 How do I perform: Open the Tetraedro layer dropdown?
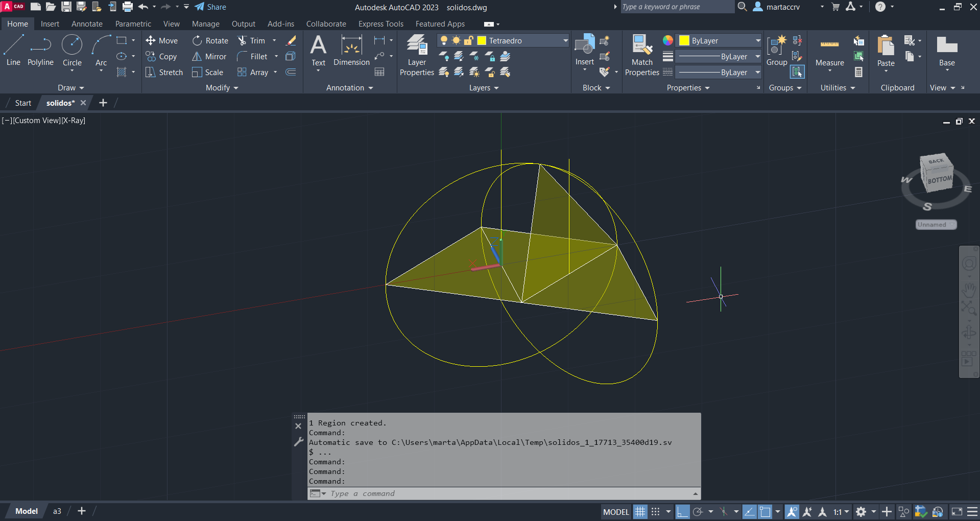pos(565,40)
